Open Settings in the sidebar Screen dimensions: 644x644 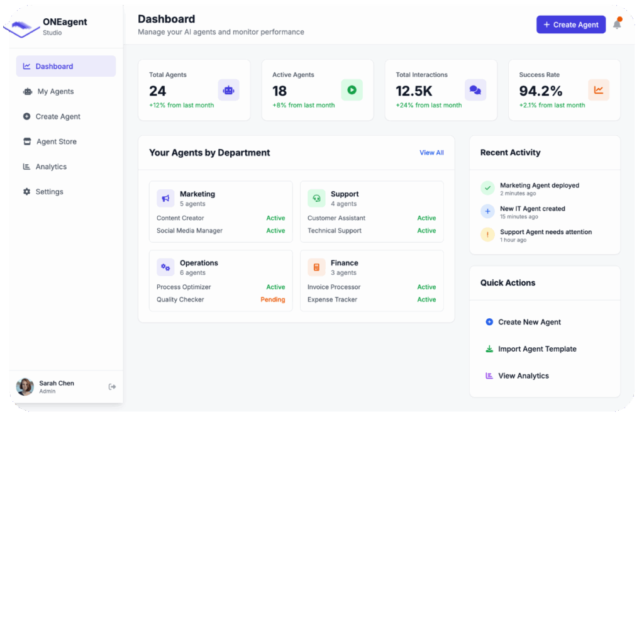coord(49,192)
